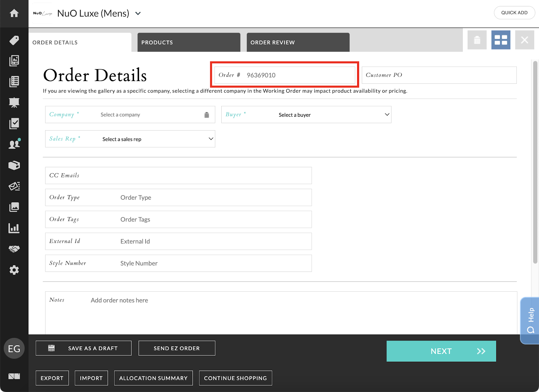The width and height of the screenshot is (539, 392).
Task: Open the bar chart reports icon
Action: click(14, 228)
